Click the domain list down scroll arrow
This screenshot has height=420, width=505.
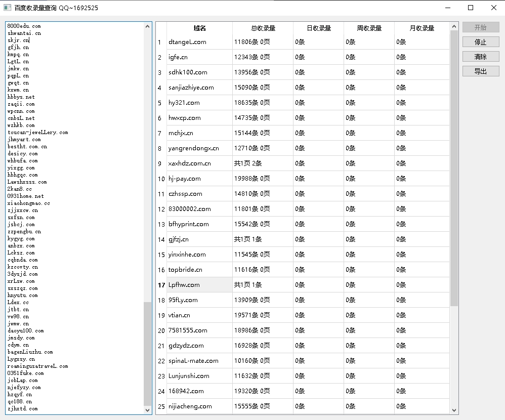(148, 410)
